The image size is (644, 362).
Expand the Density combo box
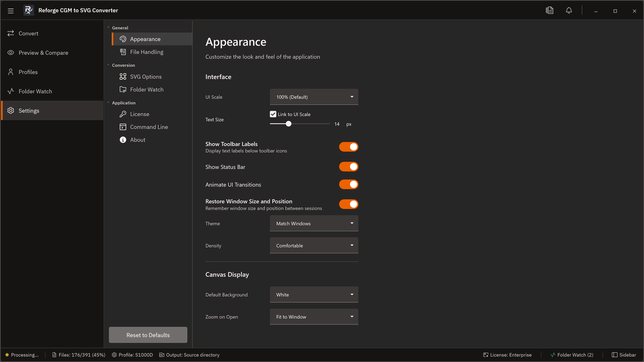point(314,245)
